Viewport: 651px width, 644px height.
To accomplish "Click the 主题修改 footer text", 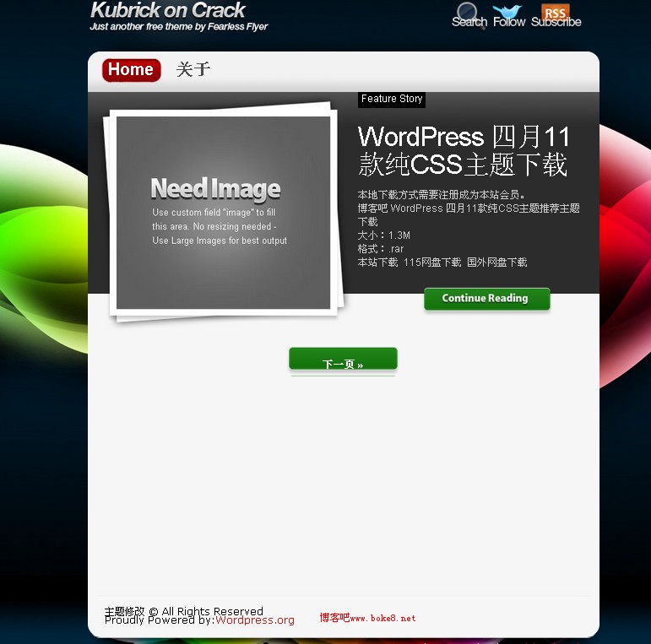I will (124, 611).
